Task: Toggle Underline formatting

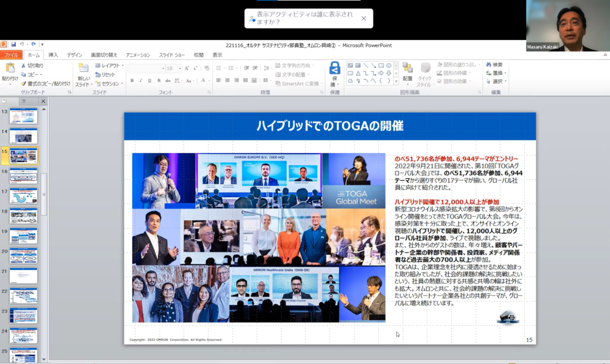Action: [x=150, y=81]
